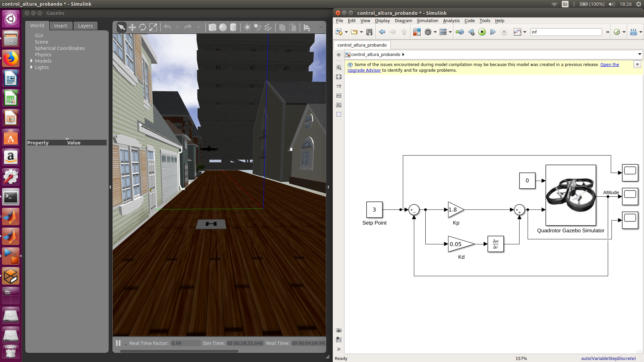Click Simulink Save model icon

point(369,32)
